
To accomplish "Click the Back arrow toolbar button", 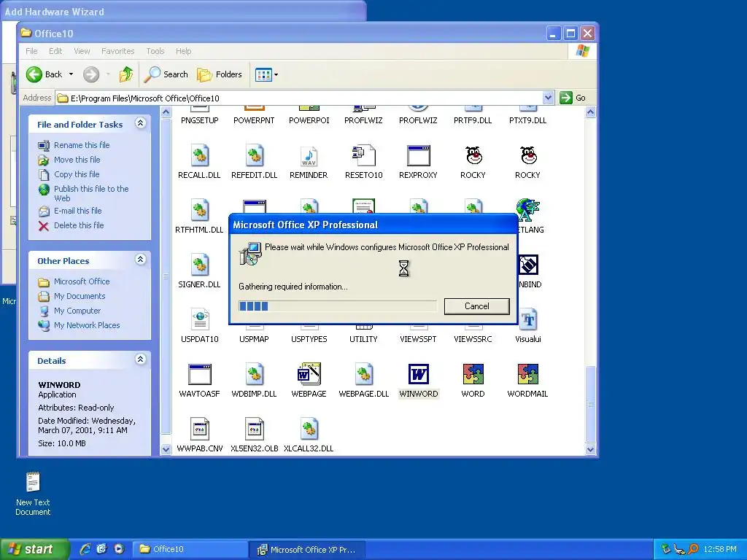I will coord(43,74).
